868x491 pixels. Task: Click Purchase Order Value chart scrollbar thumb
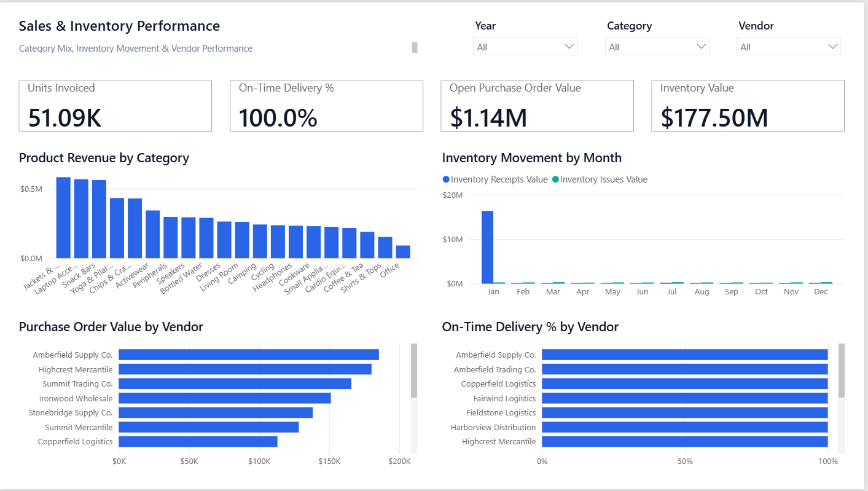[x=414, y=371]
